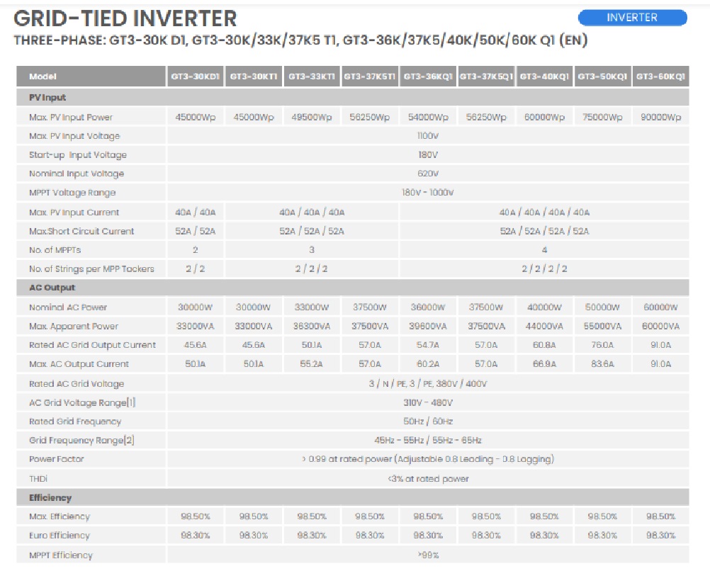
Task: Select the "2 / 2 / 2 / 2" strings value
Action: 544,269
